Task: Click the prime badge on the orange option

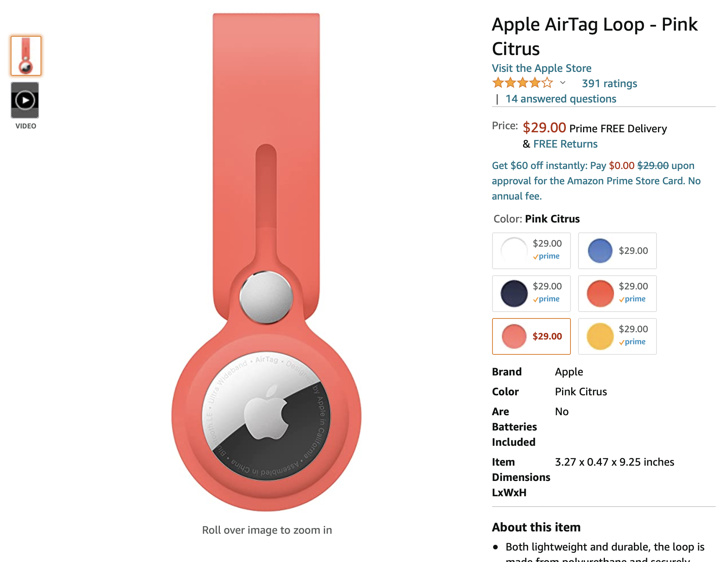Action: point(632,299)
